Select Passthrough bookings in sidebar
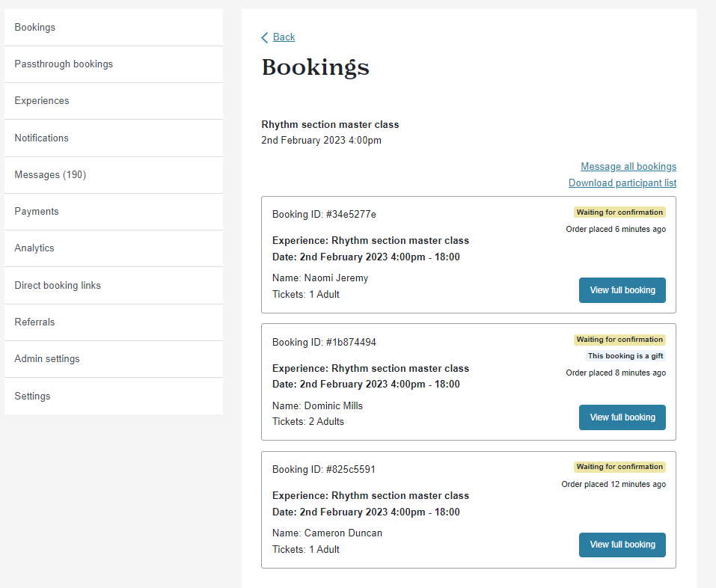 point(114,64)
